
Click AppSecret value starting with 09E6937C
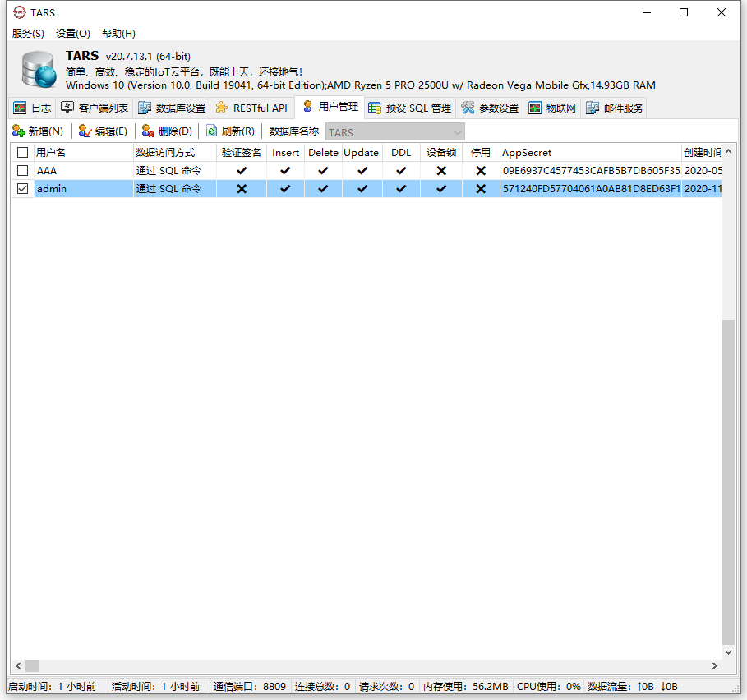(x=591, y=170)
